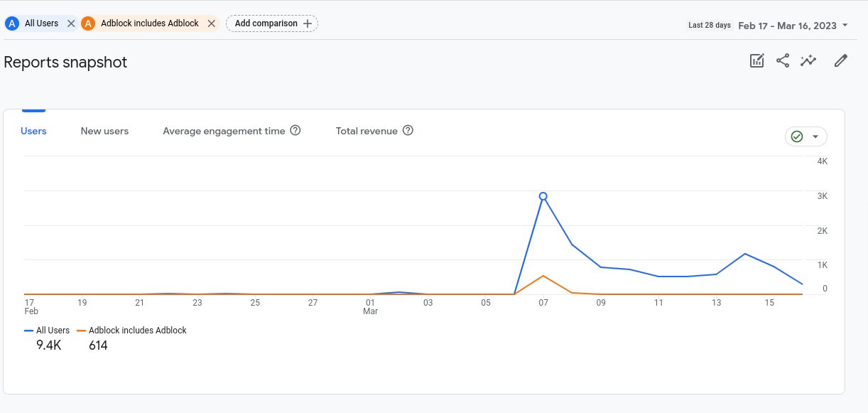Screen dimensions: 868x413
Task: Open help for Average engagement time
Action: (295, 131)
